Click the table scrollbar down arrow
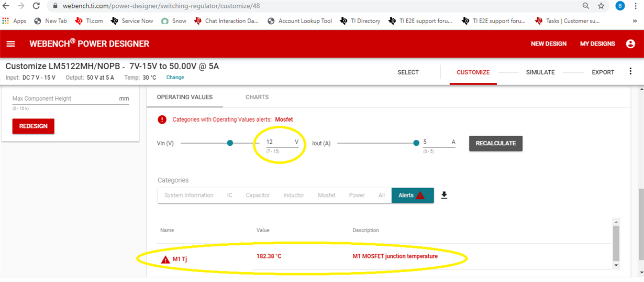 pyautogui.click(x=616, y=265)
